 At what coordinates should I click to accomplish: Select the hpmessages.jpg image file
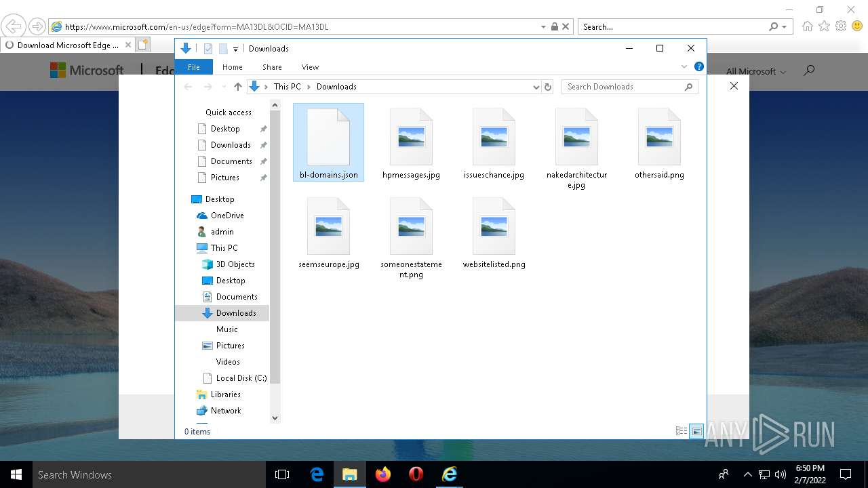click(411, 142)
